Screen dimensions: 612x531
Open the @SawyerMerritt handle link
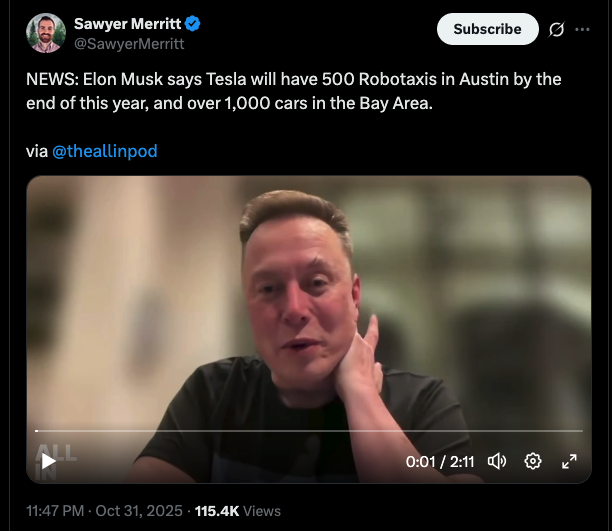point(129,44)
